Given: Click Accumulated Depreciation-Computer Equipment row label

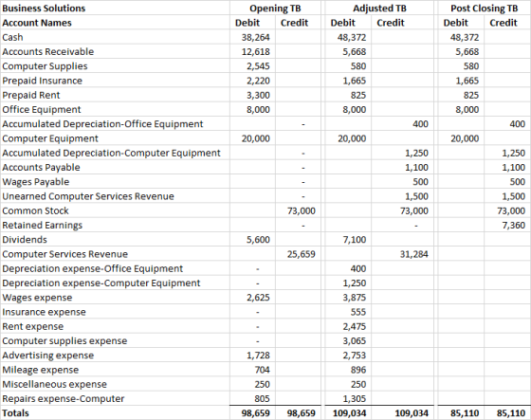Looking at the screenshot, I should point(112,153).
